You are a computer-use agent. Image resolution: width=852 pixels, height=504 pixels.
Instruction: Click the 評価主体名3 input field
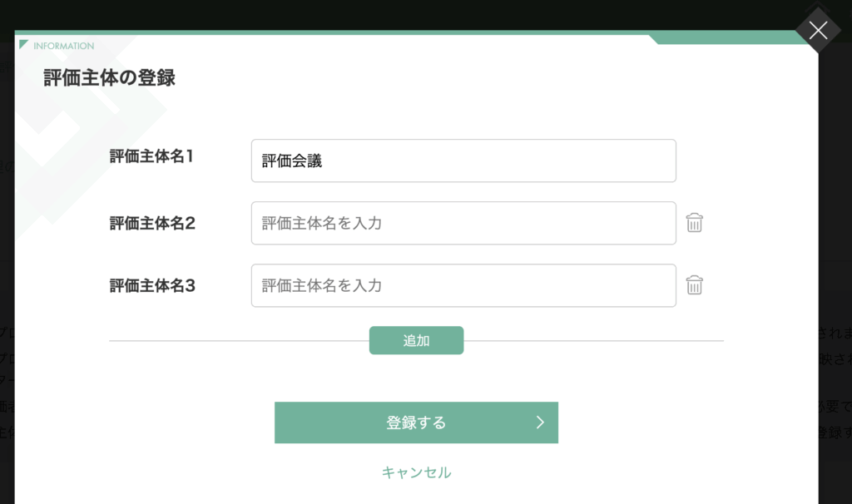click(x=463, y=285)
